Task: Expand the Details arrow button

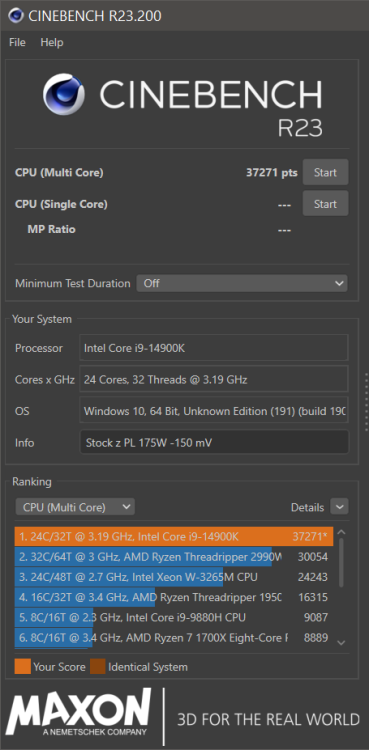Action: click(339, 507)
